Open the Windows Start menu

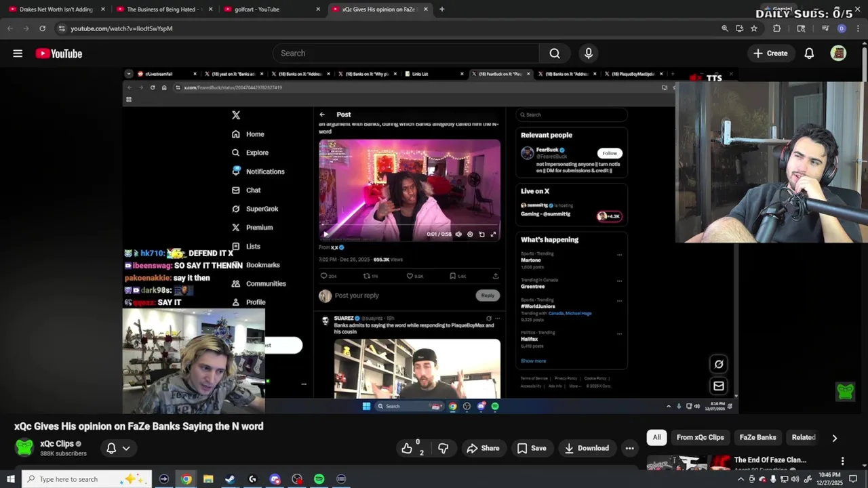click(x=11, y=479)
